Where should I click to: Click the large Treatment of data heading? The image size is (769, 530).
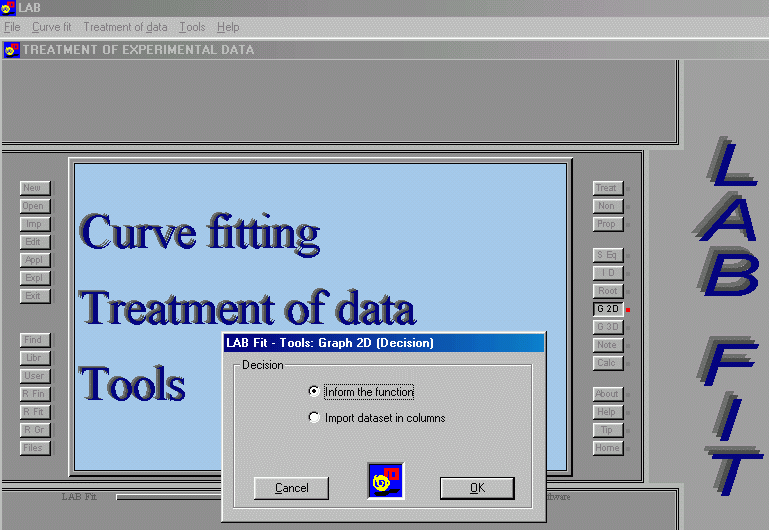click(x=247, y=308)
